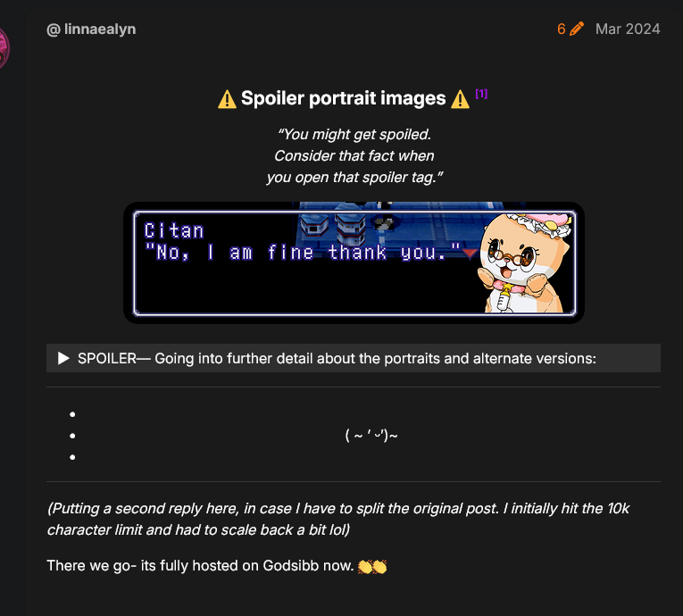The image size is (683, 616).
Task: Click the Citan name inside the dialogue image
Action: coord(174,231)
